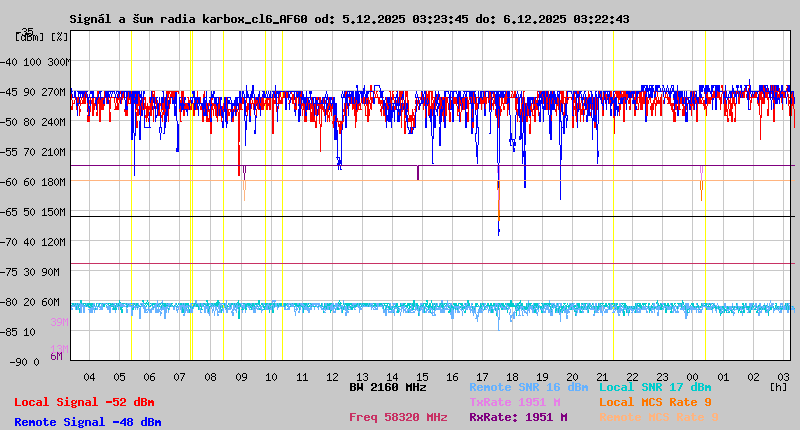Click the 12 hour tick on the time axis
This screenshot has height=430, width=800.
pos(332,376)
